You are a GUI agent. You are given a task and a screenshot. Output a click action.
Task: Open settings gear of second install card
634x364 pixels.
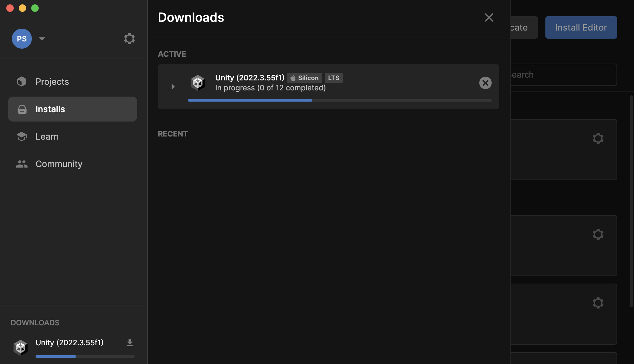pyautogui.click(x=598, y=234)
